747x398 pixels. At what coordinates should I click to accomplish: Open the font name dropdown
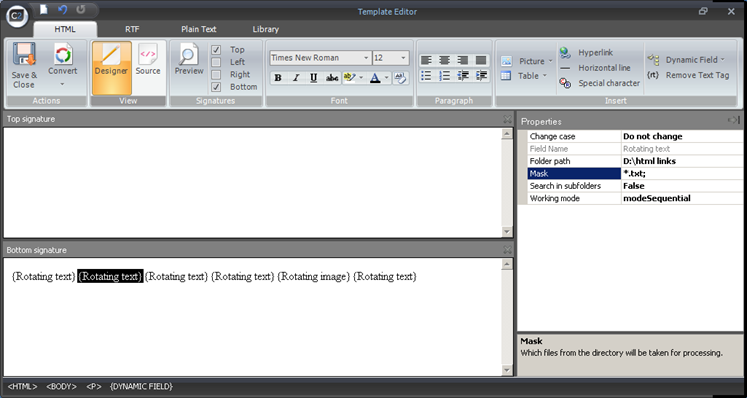366,58
